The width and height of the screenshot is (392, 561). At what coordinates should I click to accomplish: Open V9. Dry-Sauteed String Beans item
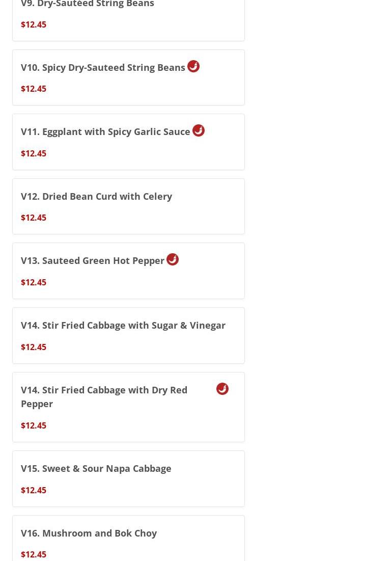tap(88, 4)
